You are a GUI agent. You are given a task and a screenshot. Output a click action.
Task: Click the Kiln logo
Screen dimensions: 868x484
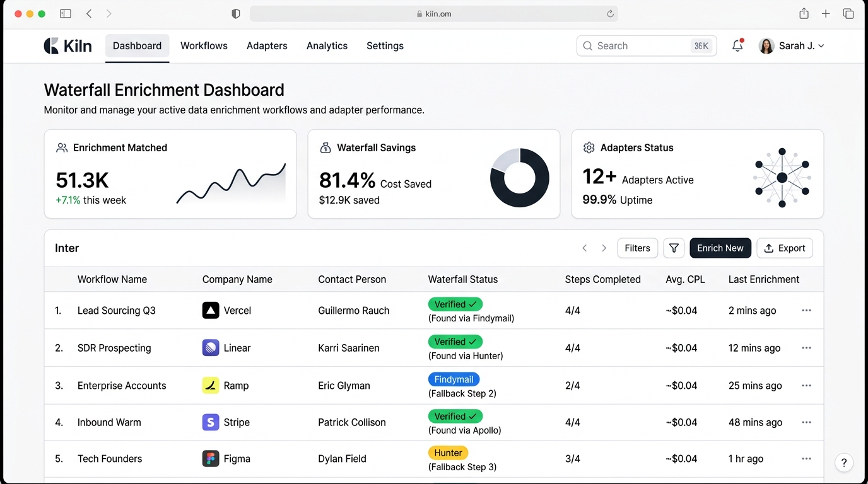coord(67,45)
